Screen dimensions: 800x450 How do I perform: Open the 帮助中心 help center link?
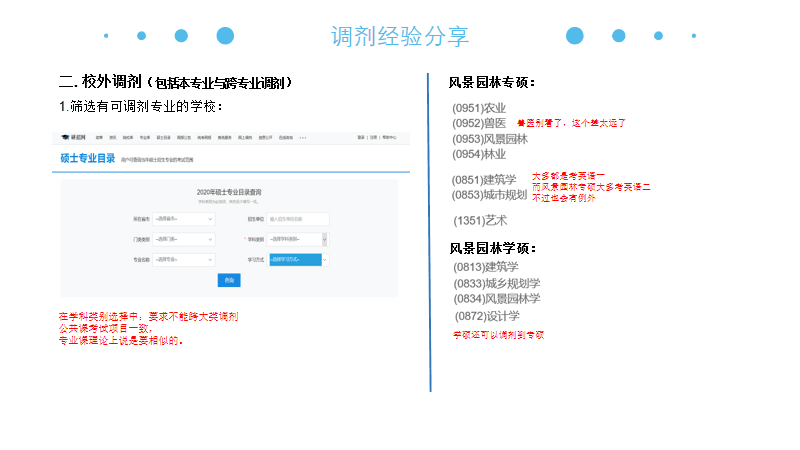(x=386, y=136)
